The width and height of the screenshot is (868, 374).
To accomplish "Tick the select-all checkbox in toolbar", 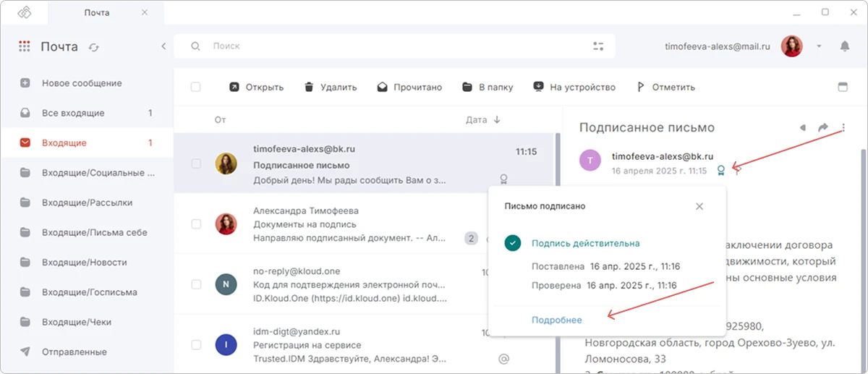I will pyautogui.click(x=195, y=87).
